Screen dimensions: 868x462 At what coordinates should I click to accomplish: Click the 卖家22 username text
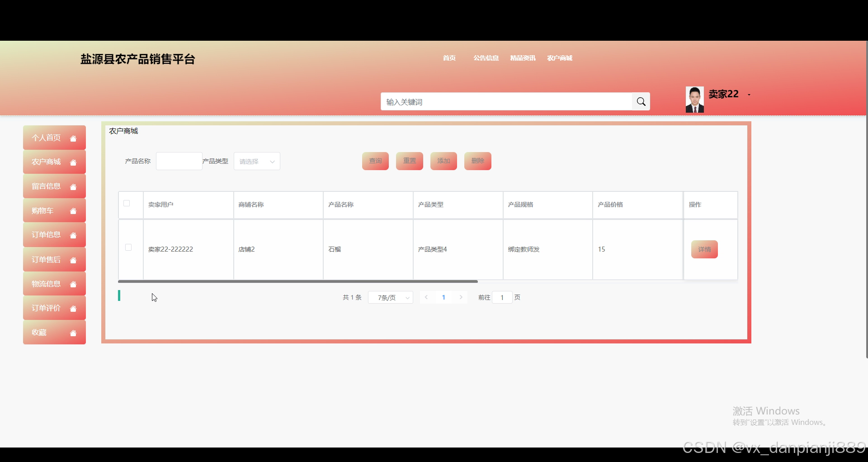coord(723,94)
